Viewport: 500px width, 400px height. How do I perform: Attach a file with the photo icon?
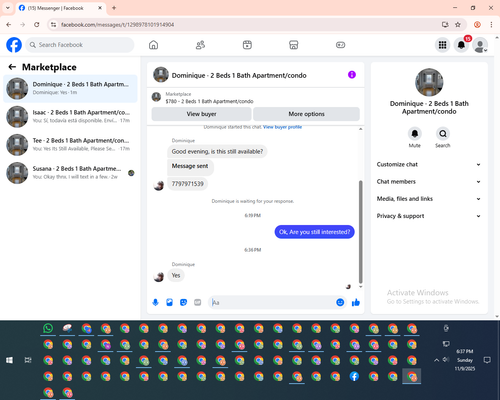(169, 302)
